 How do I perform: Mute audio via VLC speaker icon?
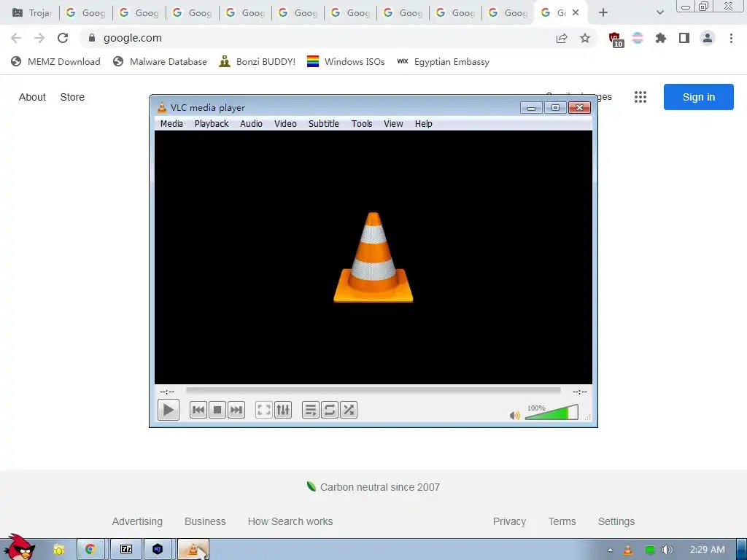point(514,416)
